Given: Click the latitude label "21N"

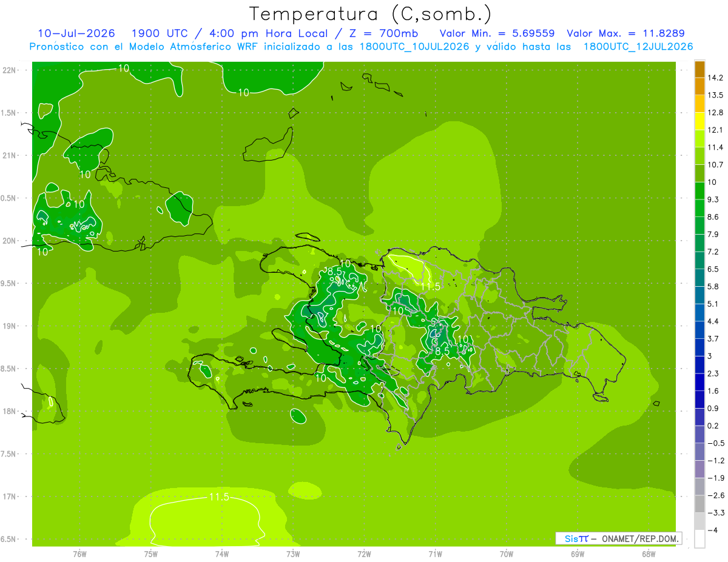Looking at the screenshot, I should pyautogui.click(x=10, y=155).
